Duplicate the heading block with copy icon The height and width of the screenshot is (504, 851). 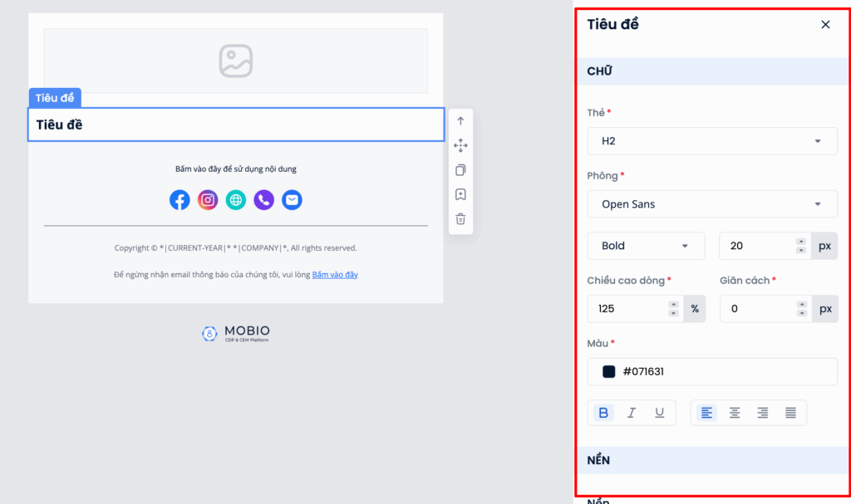(460, 170)
